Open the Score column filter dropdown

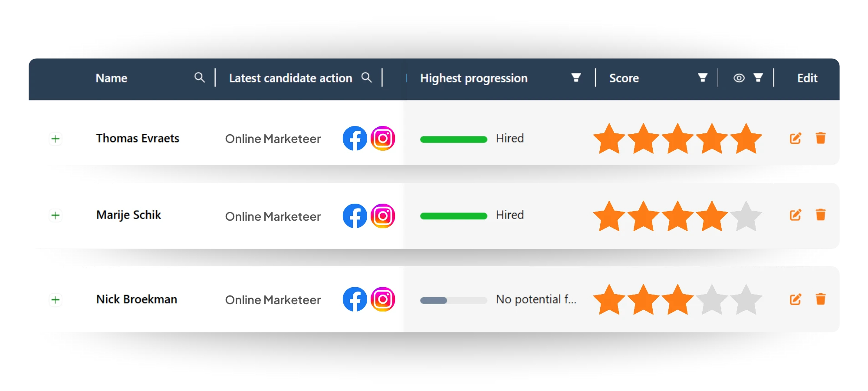point(703,78)
